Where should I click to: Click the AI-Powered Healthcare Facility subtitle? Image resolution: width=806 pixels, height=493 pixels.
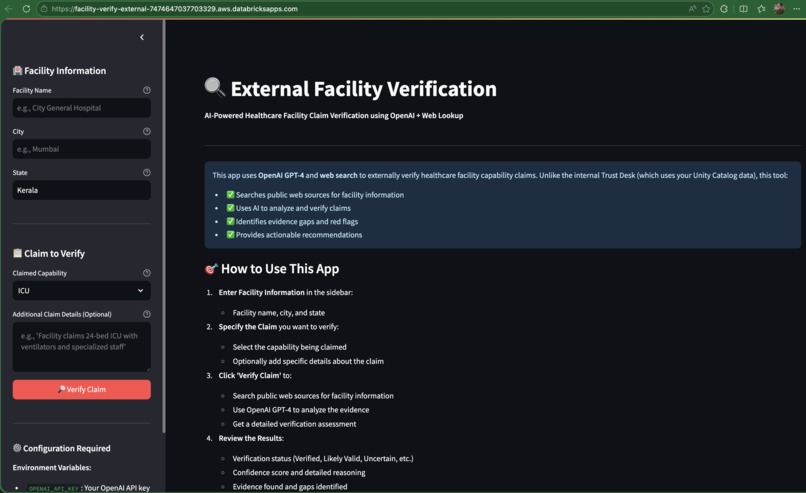(334, 115)
